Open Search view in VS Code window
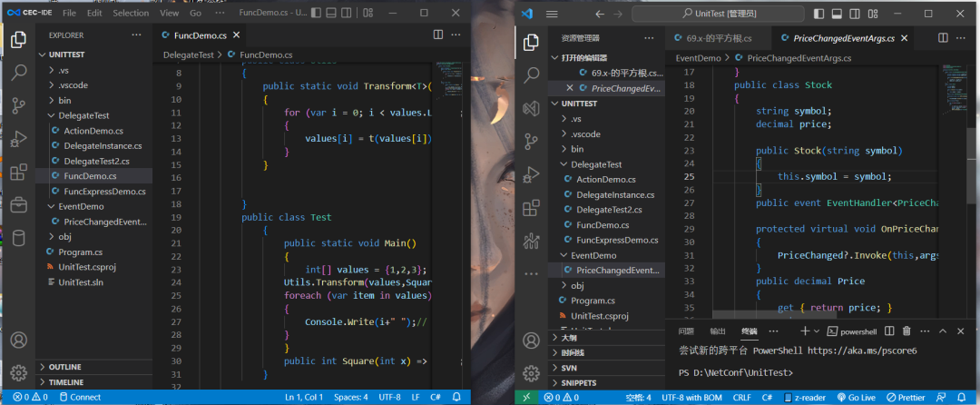The image size is (980, 405). click(531, 75)
